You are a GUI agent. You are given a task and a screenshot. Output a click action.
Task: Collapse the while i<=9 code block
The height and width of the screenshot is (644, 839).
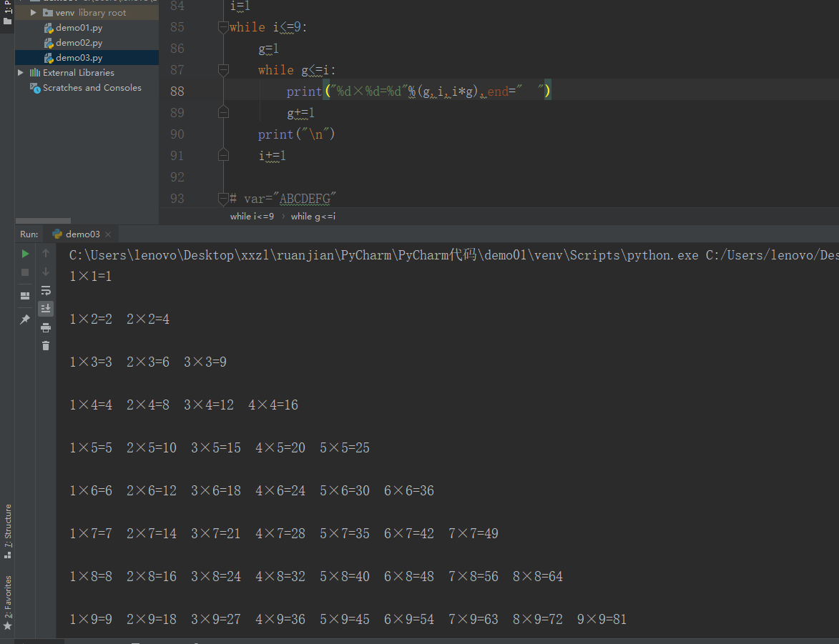tap(223, 26)
